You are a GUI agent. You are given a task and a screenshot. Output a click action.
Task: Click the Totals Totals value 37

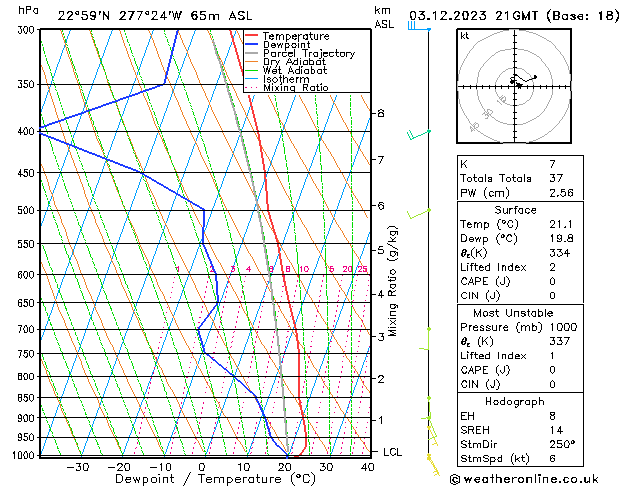coord(556,178)
